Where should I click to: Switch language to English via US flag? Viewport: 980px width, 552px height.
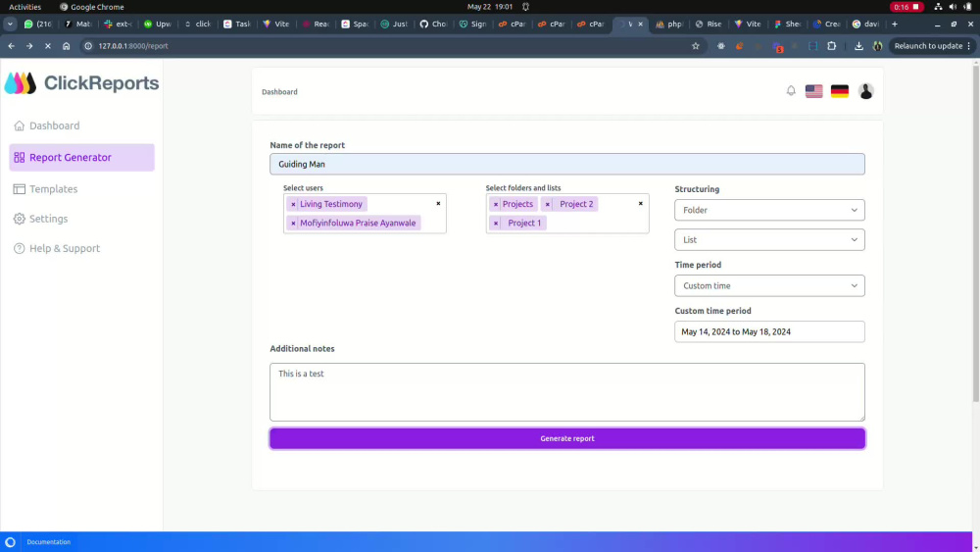tap(813, 91)
